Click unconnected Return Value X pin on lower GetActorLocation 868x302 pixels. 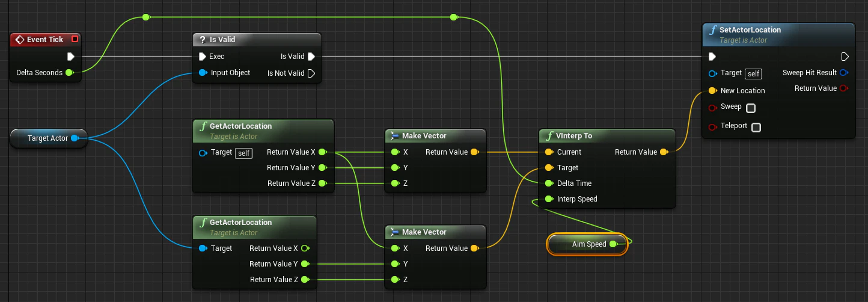[x=305, y=248]
